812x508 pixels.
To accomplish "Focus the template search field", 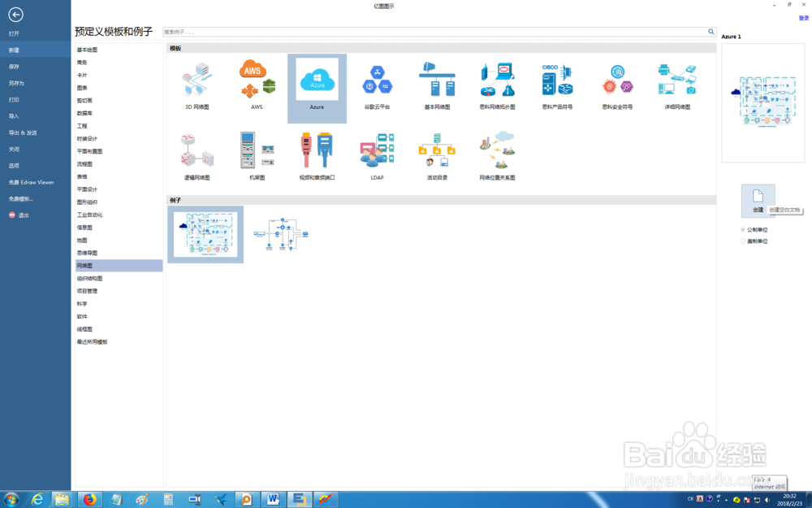I will click(435, 33).
